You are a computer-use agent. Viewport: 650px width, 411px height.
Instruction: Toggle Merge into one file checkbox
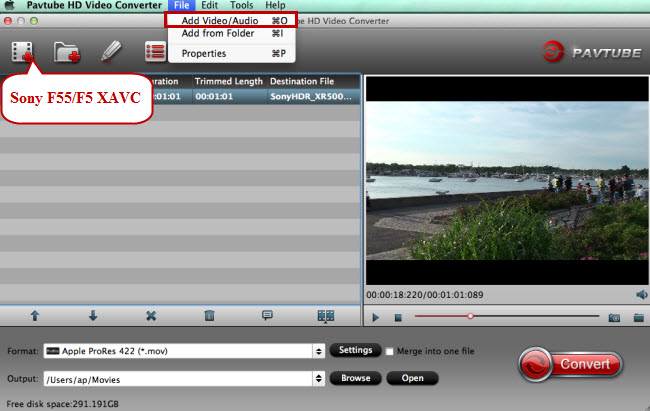coord(389,351)
